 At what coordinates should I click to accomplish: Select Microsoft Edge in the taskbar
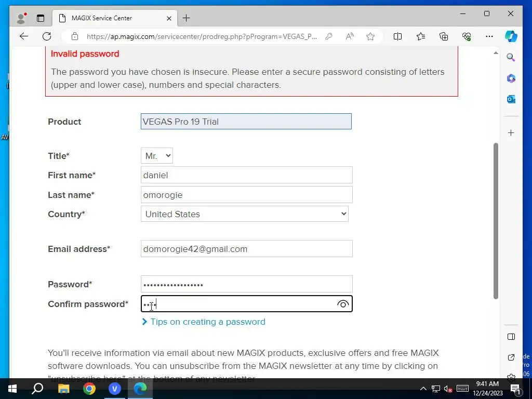(x=140, y=389)
